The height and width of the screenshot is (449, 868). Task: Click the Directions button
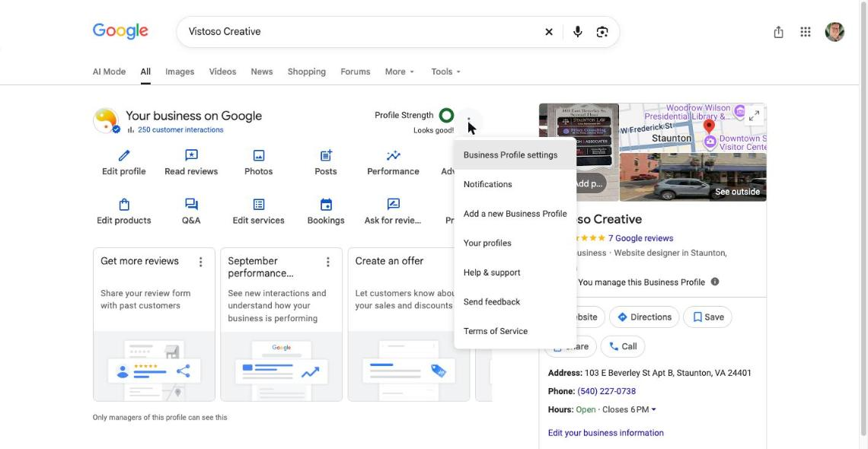pos(644,317)
